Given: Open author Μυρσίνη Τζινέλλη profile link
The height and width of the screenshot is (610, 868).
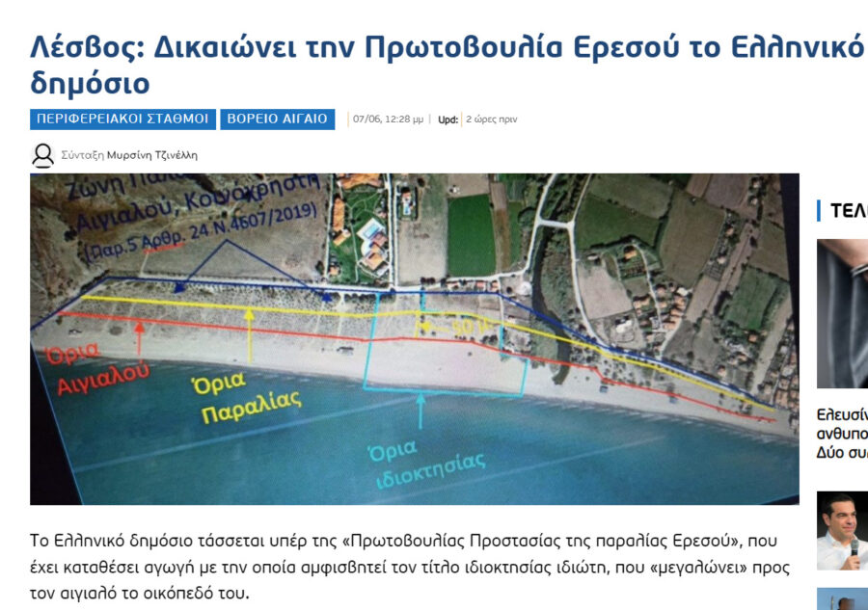Looking at the screenshot, I should coord(152,155).
